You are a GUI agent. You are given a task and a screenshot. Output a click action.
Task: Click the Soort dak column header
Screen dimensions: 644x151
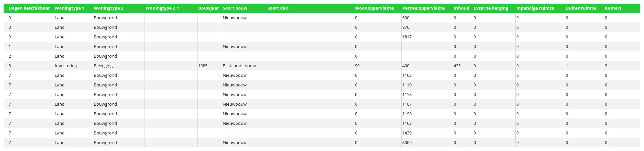click(278, 8)
